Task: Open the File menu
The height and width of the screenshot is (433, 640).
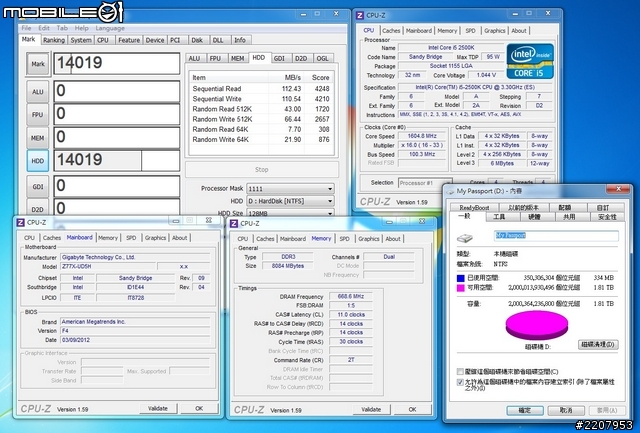Action: [x=26, y=28]
